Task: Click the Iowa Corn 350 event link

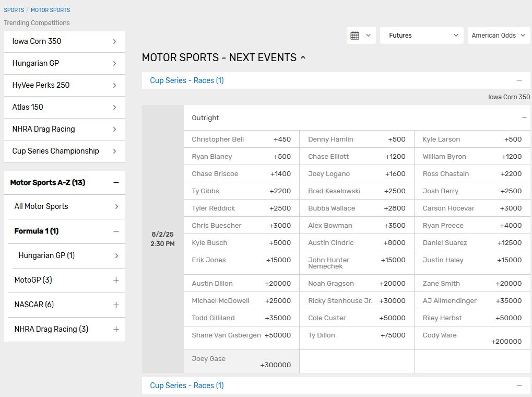Action: pyautogui.click(x=509, y=97)
